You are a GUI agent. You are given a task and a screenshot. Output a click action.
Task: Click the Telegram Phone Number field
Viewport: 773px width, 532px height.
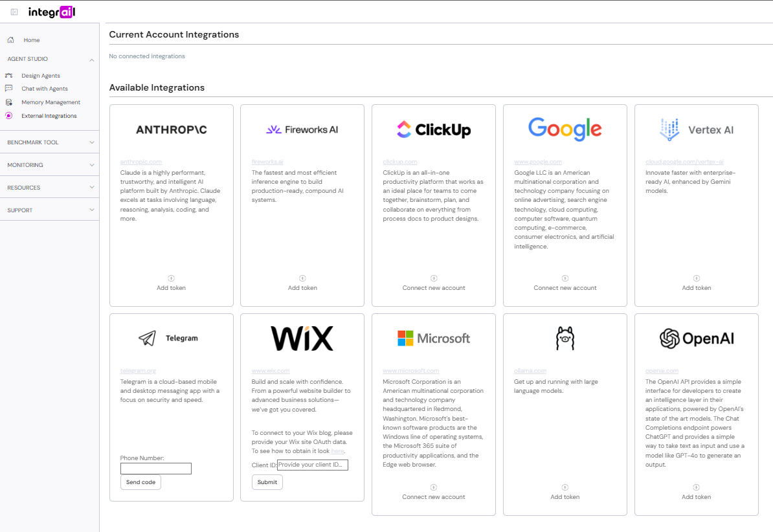[x=156, y=469]
